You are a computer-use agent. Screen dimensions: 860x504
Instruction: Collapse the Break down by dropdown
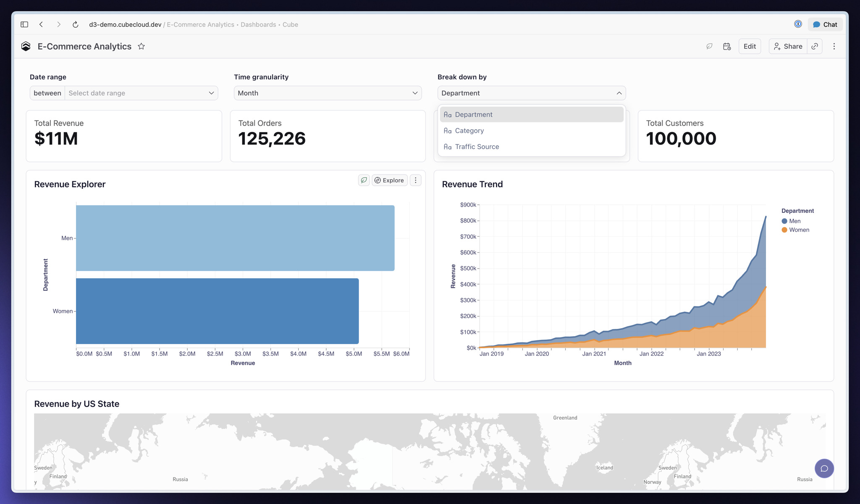(x=531, y=93)
